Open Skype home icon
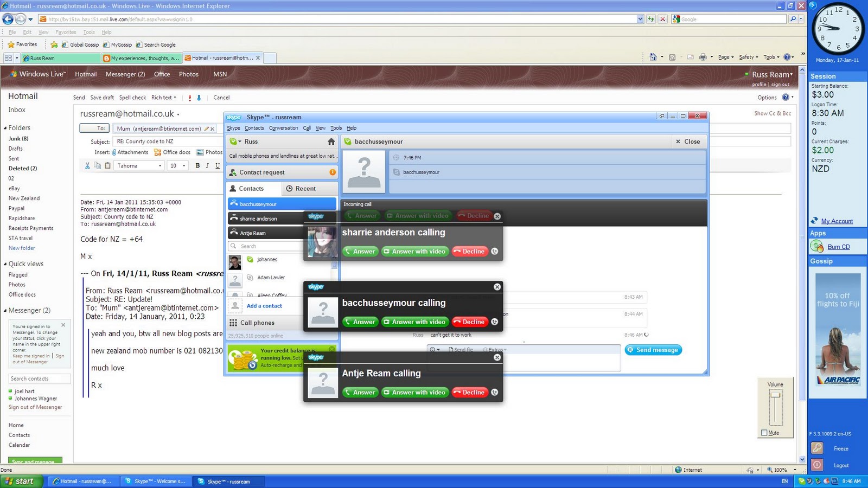 (x=331, y=142)
